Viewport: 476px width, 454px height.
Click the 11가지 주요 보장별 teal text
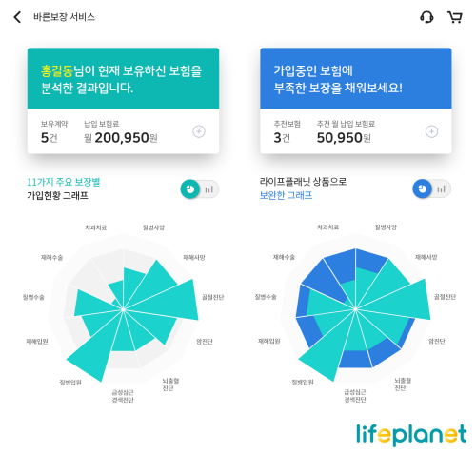(64, 182)
